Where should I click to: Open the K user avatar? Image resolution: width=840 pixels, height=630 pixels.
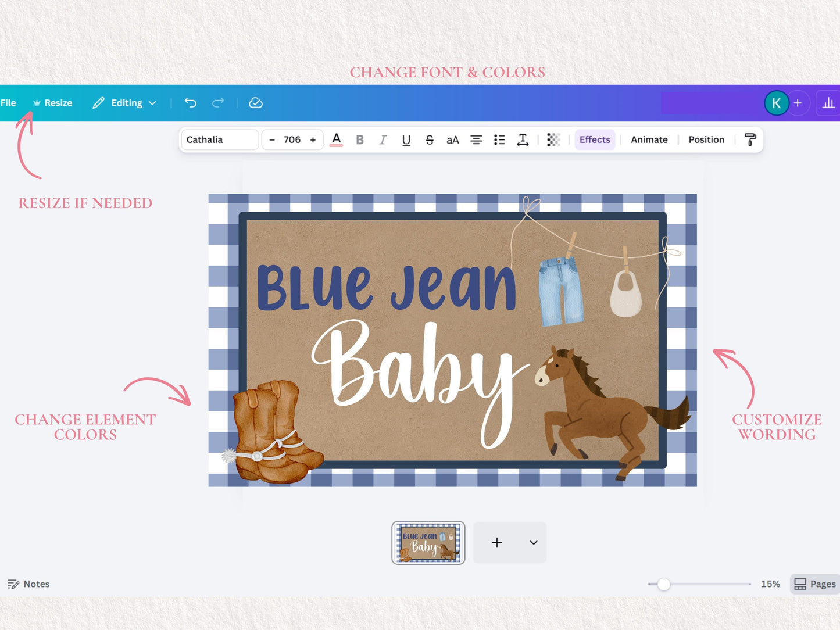point(776,103)
